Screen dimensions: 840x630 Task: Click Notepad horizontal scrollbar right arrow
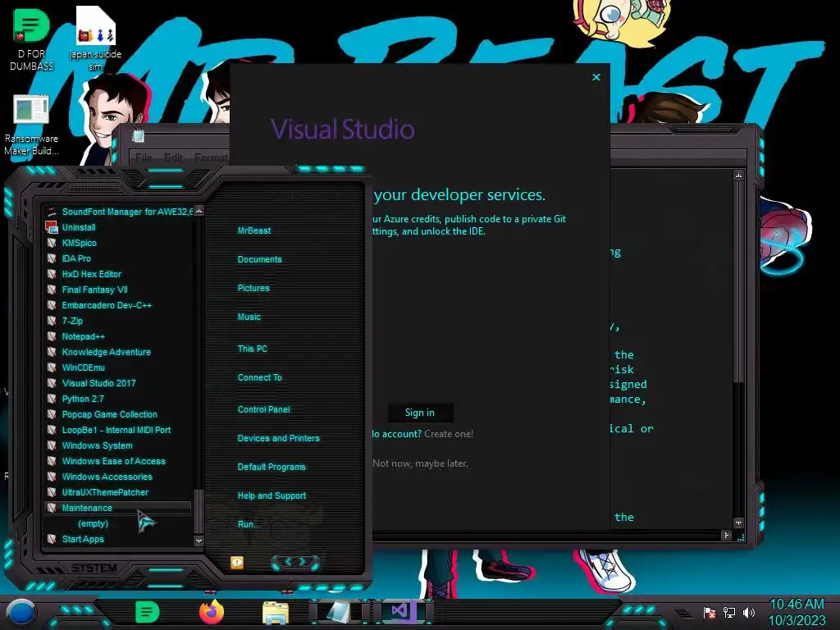pyautogui.click(x=727, y=535)
